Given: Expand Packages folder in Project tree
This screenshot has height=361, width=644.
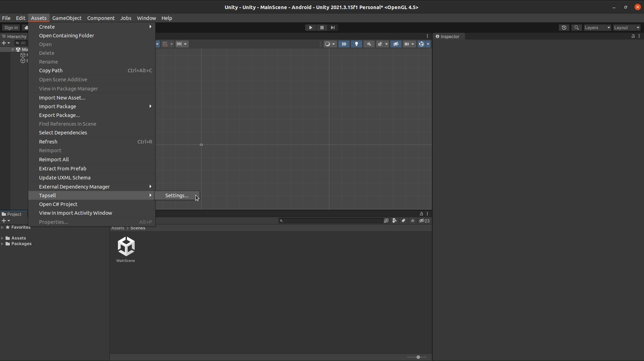Looking at the screenshot, I should [x=2, y=244].
